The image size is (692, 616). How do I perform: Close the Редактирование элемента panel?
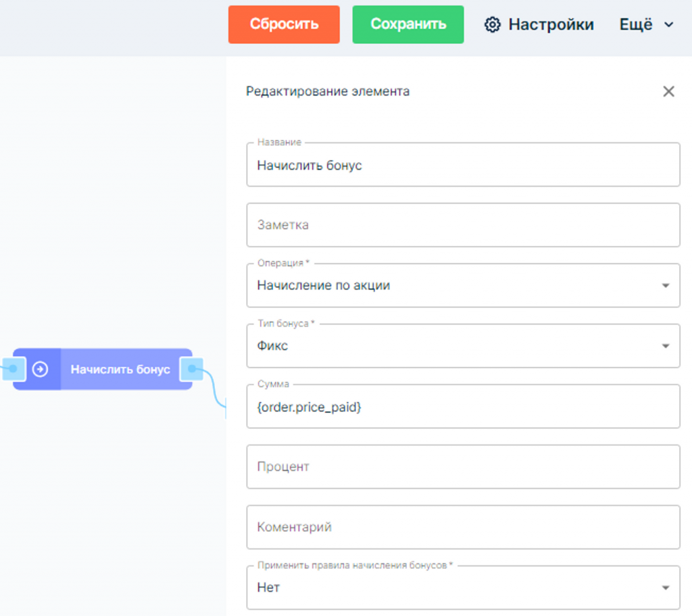[x=668, y=91]
